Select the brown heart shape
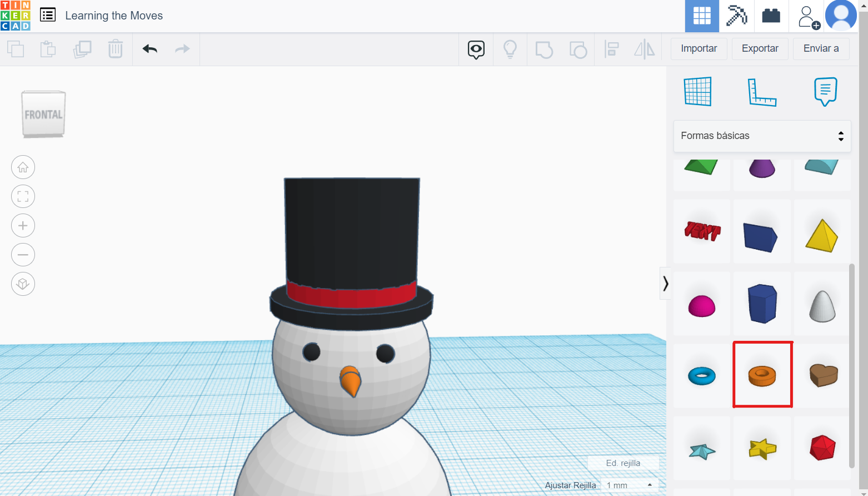This screenshot has height=496, width=868. [822, 376]
